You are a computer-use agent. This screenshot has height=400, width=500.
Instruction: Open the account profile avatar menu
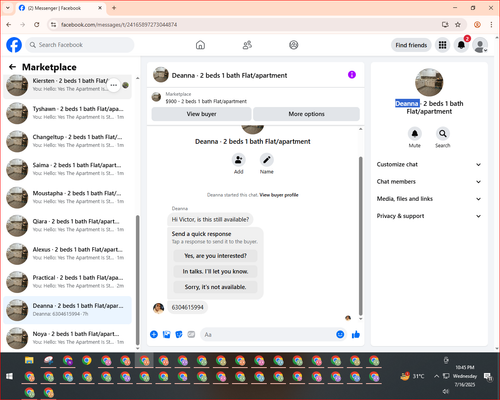pos(480,45)
